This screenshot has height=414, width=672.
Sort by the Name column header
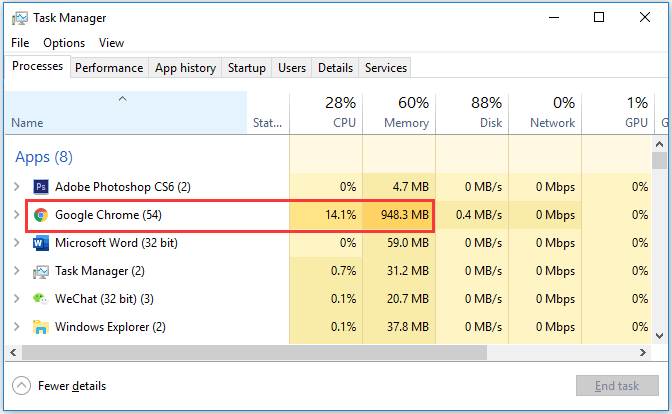click(x=126, y=113)
